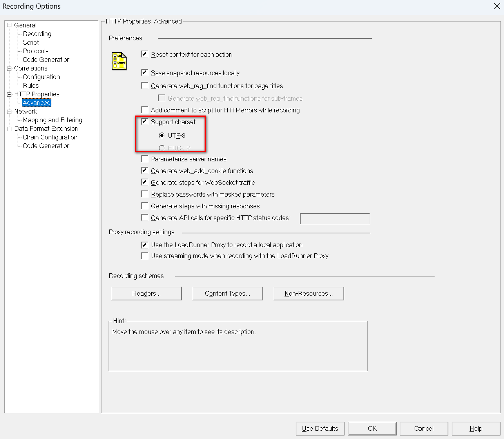Select the Correlations tree label
Screen dimensions: 504x439
[31, 68]
